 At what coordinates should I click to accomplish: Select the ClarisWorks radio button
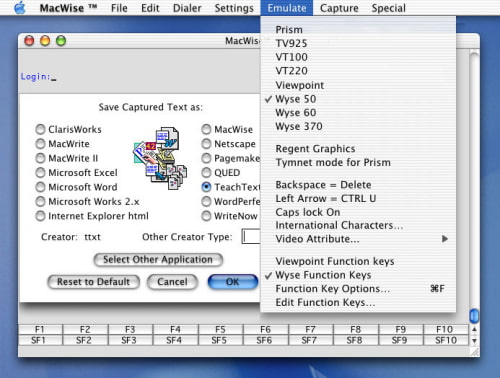[40, 129]
